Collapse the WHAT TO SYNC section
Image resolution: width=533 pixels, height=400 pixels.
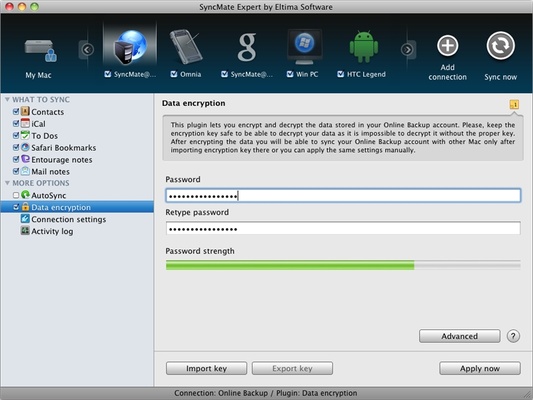click(x=7, y=100)
